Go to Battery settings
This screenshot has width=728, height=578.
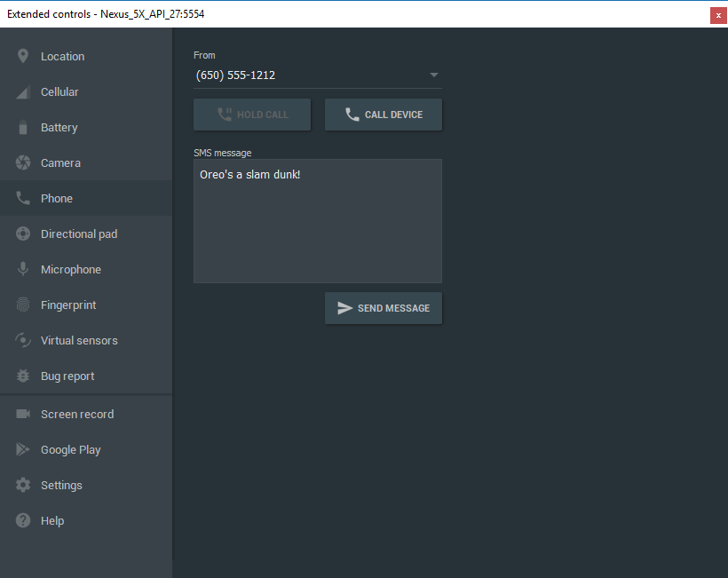tap(86, 127)
